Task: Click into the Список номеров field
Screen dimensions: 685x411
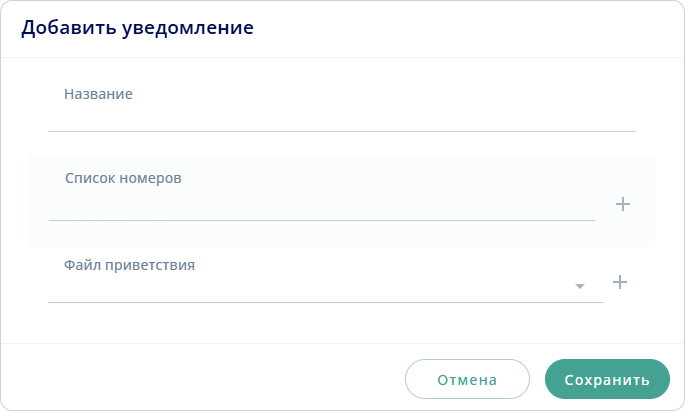Action: [321, 204]
